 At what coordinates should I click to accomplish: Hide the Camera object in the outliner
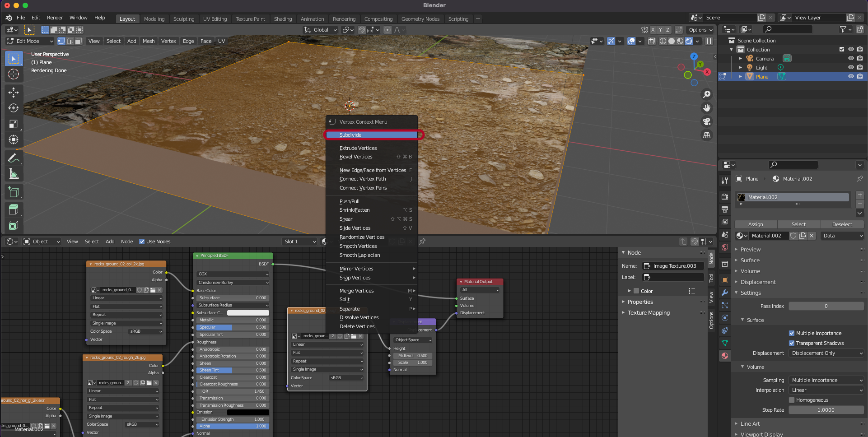coord(851,58)
